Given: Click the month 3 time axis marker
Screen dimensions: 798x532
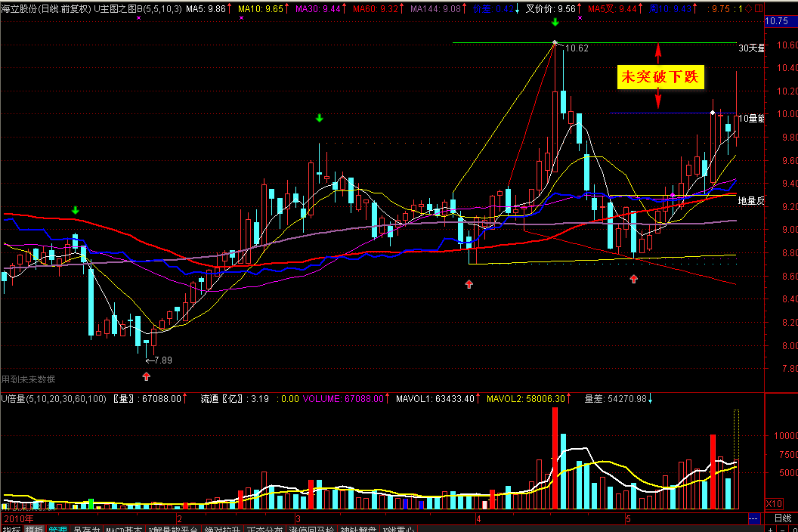Looking at the screenshot, I should coord(298,518).
